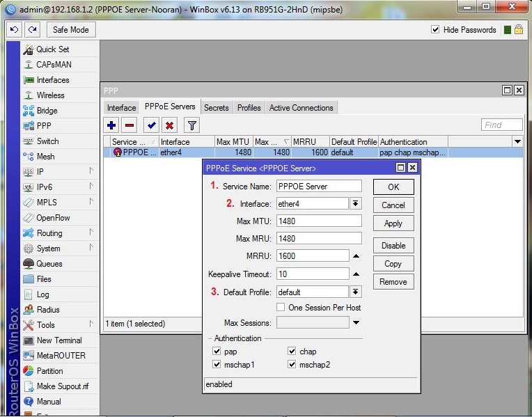Click the MetaROUTER icon
Screen dimensions: 532x417
click(29, 356)
